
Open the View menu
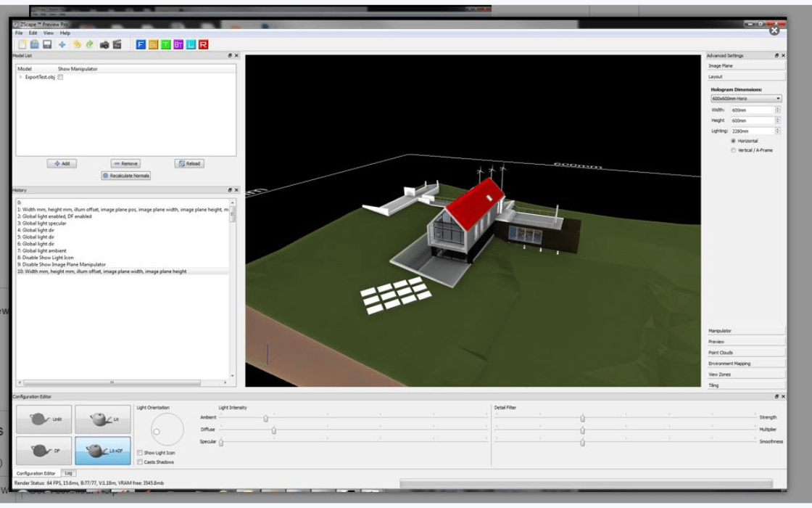(49, 33)
